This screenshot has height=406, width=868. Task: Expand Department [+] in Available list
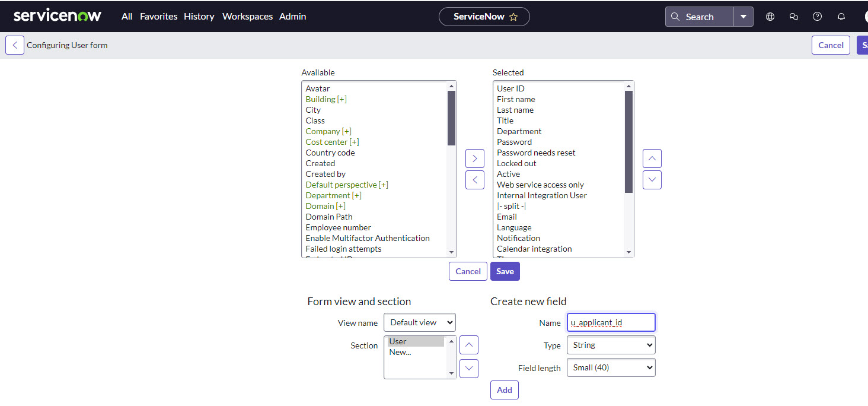click(x=333, y=195)
